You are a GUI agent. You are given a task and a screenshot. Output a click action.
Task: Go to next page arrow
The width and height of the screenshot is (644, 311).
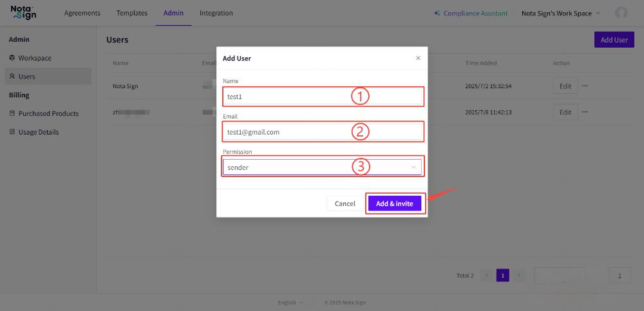(x=519, y=276)
